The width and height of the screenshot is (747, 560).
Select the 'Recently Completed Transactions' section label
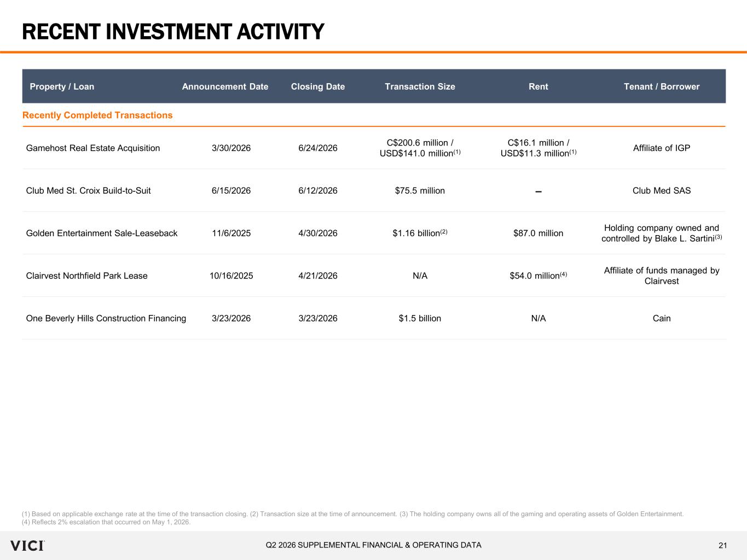coord(97,115)
